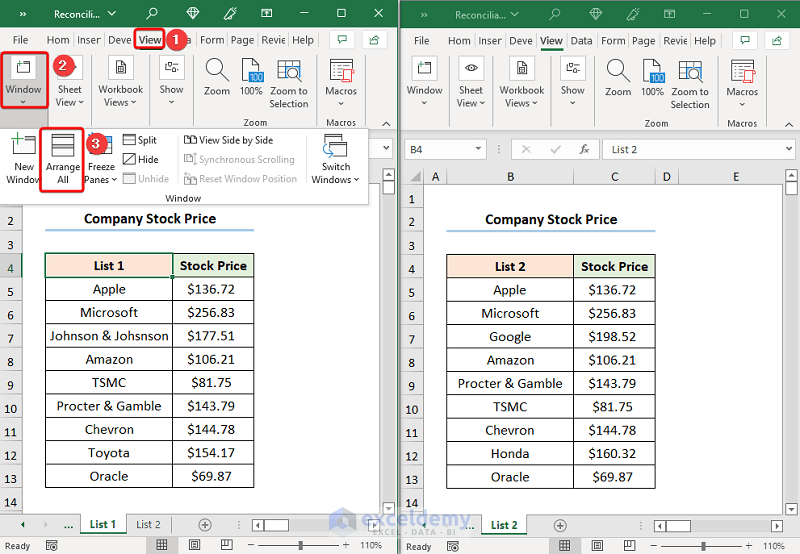Viewport: 800px width, 554px height.
Task: Click Zoom to Selection in left window
Action: [x=289, y=83]
